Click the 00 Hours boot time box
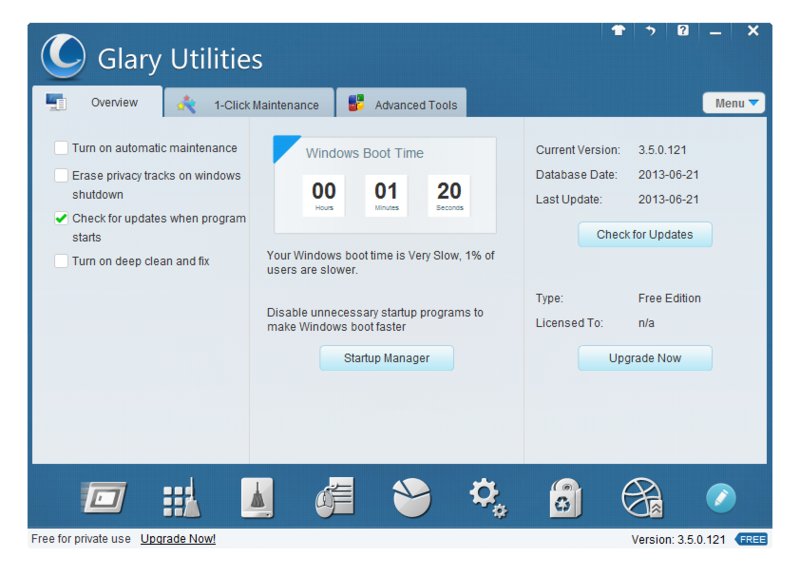Screen dimensions: 800x577 [323, 196]
